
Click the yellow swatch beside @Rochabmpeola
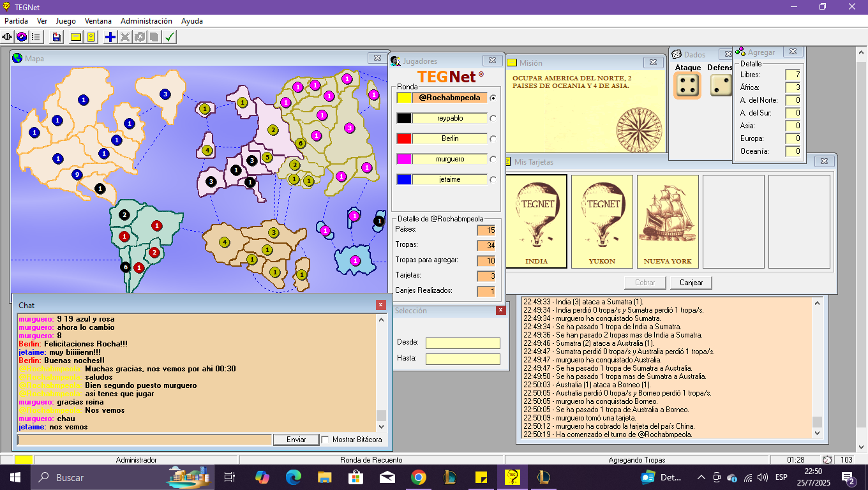(403, 98)
